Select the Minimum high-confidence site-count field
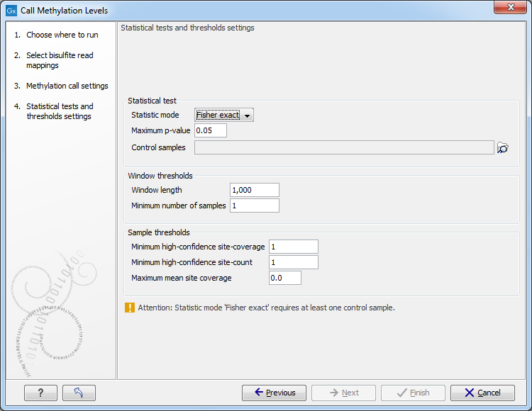 point(294,262)
